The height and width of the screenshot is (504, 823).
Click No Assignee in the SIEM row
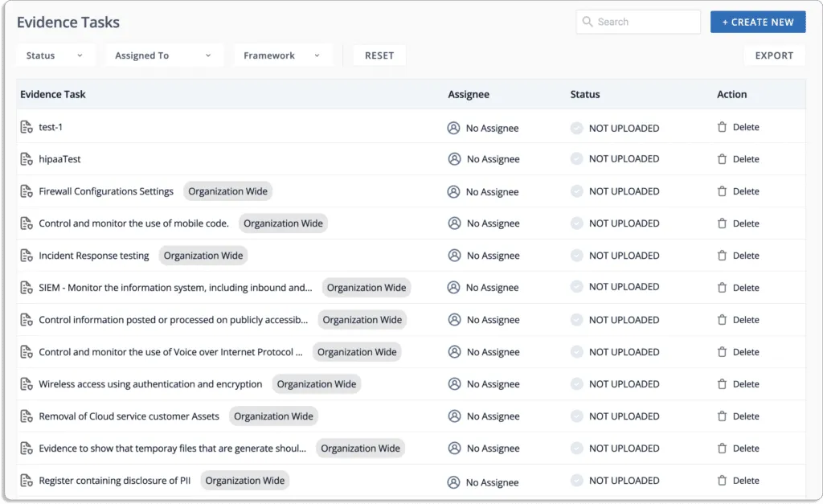click(x=493, y=288)
